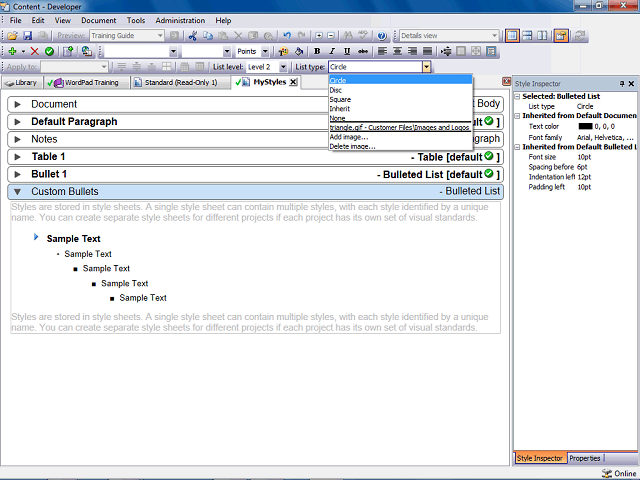Click the scissors Cut icon
Viewport: 640px width, 480px height.
tap(193, 36)
